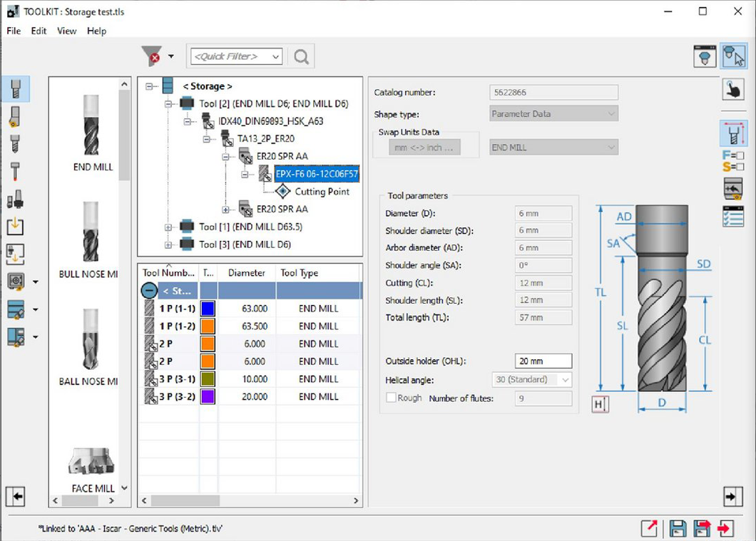Click the tool dimension parameters icon
The width and height of the screenshot is (756, 541).
tap(733, 133)
